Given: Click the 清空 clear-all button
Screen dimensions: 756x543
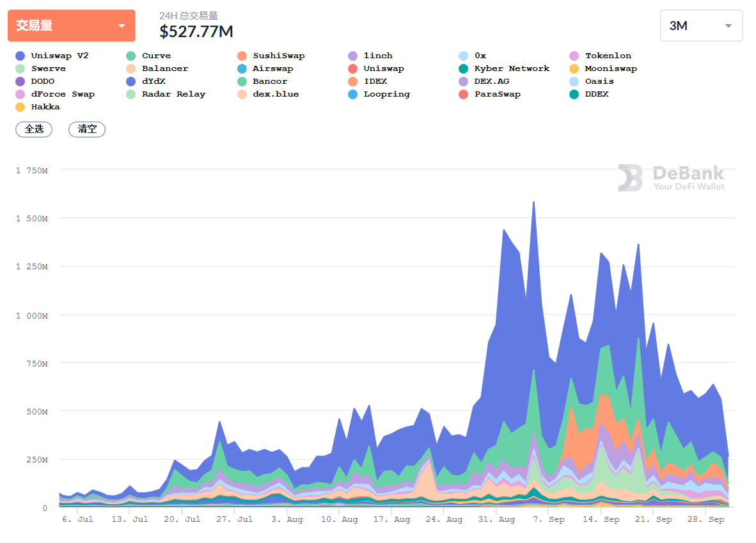Looking at the screenshot, I should [87, 129].
